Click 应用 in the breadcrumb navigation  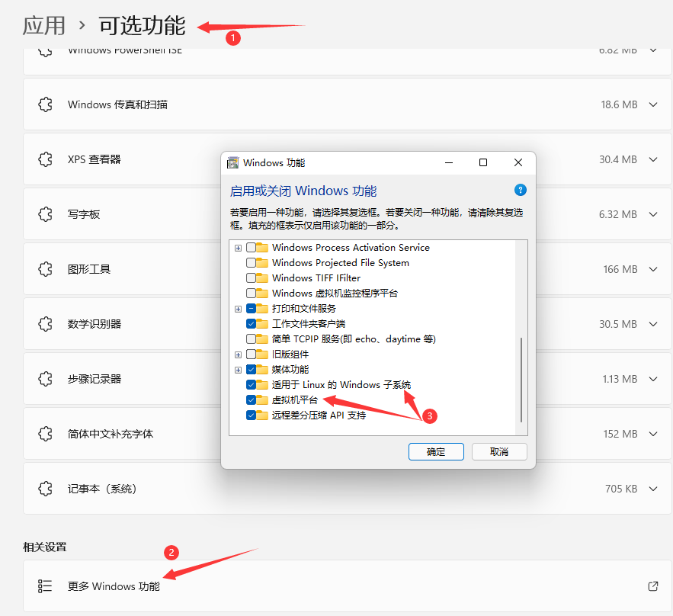pyautogui.click(x=44, y=25)
